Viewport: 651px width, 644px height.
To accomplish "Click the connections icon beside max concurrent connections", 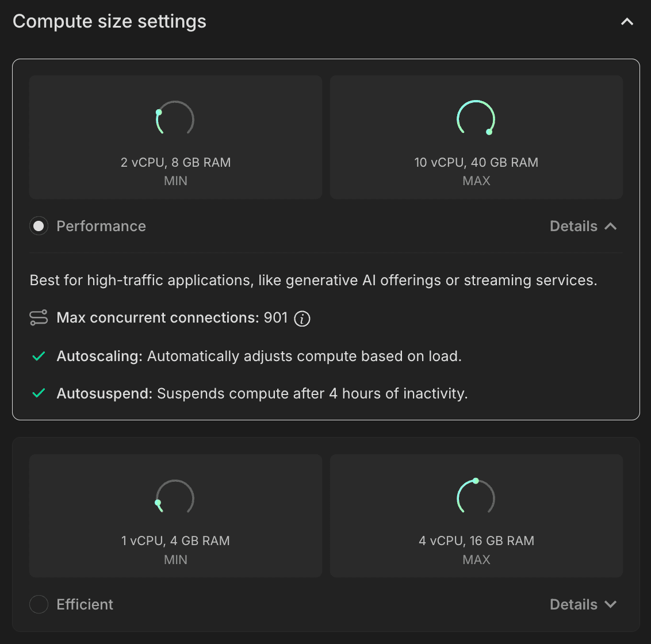I will click(38, 317).
